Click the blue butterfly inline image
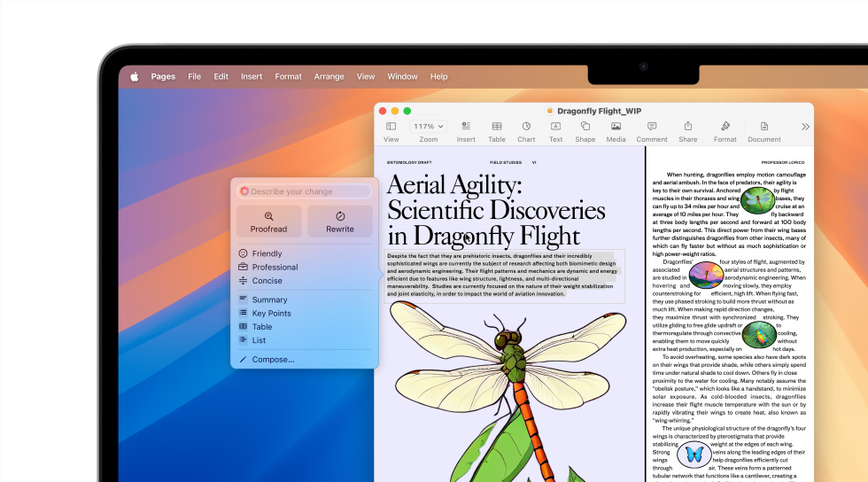Viewport: 868px width, 482px height. tap(694, 455)
